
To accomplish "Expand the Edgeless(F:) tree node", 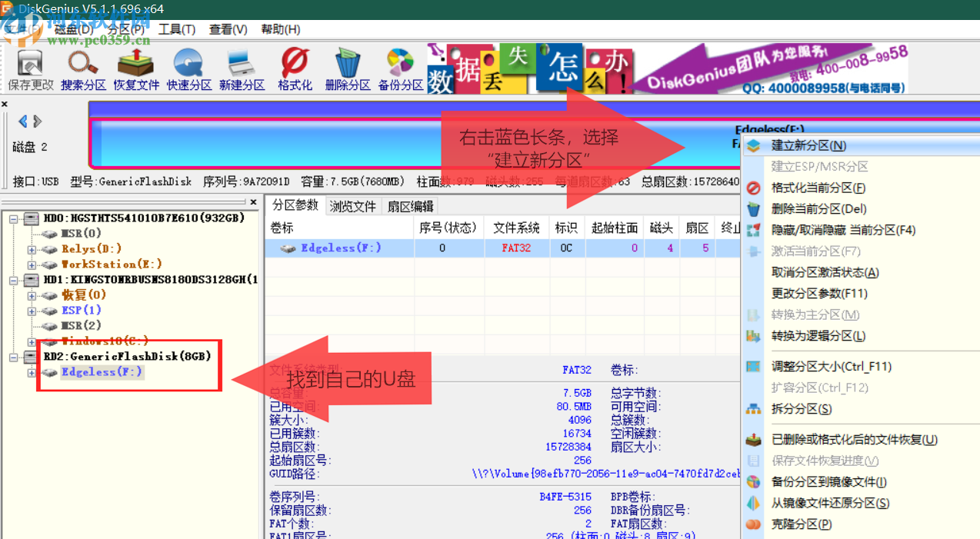I will point(32,373).
